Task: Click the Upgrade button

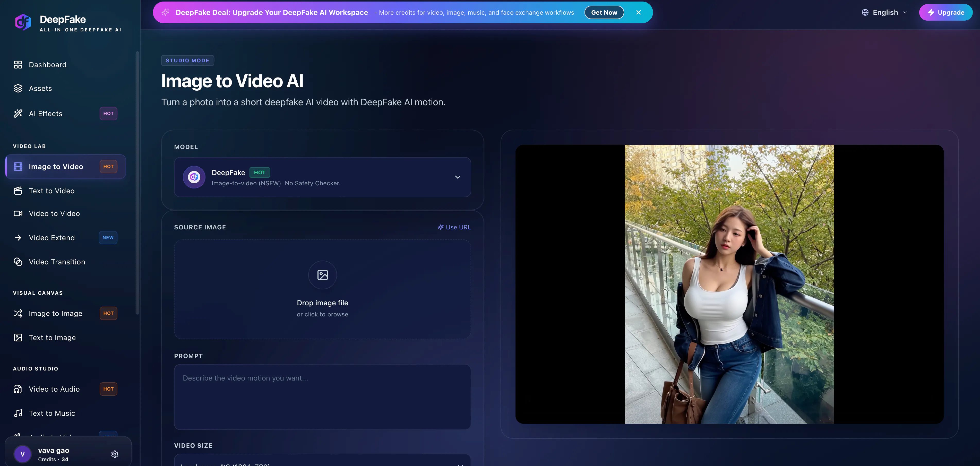Action: pyautogui.click(x=946, y=13)
